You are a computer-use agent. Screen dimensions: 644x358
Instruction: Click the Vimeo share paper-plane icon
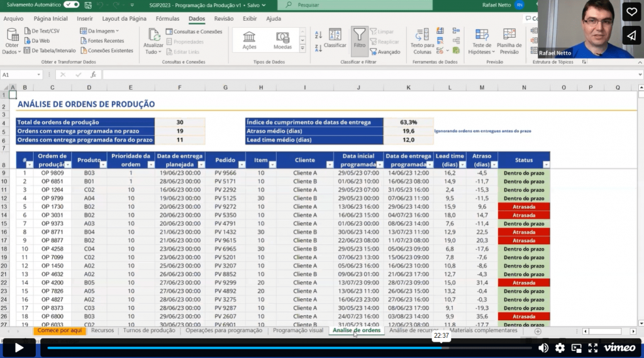pyautogui.click(x=631, y=36)
